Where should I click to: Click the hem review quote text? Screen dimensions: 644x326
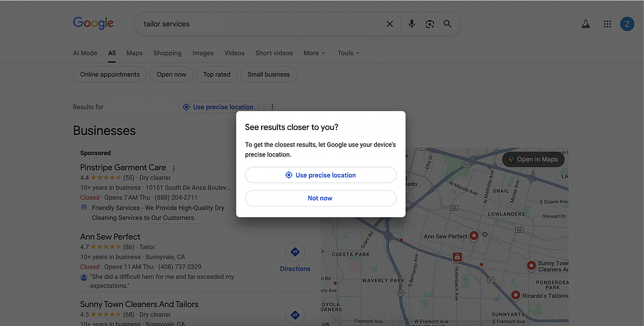click(162, 281)
